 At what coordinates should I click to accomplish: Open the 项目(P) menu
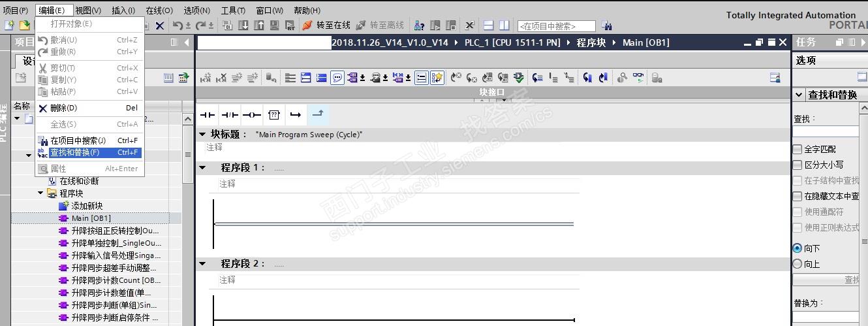(16, 10)
